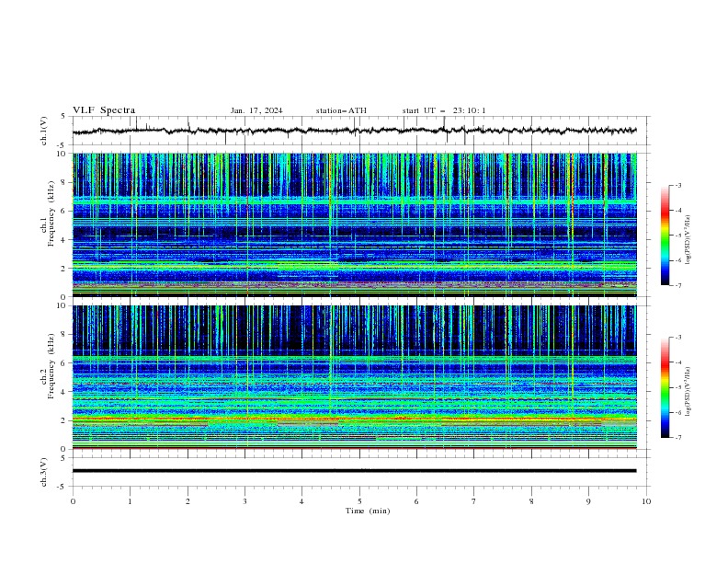Click time axis tick label "5"
This screenshot has height=563, width=728.
pyautogui.click(x=359, y=501)
